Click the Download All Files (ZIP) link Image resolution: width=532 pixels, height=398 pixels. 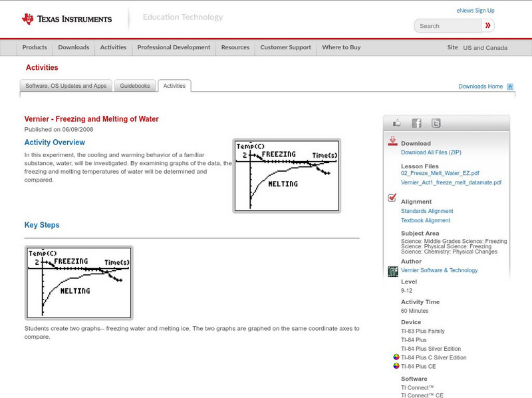(x=431, y=152)
